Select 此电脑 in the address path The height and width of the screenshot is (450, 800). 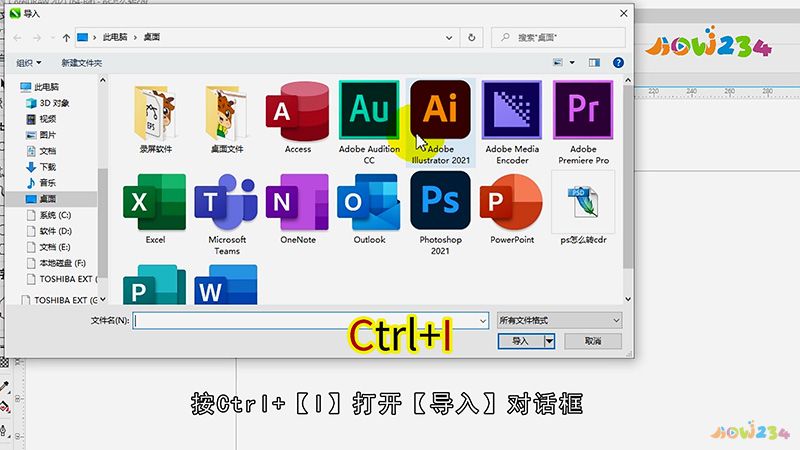115,37
